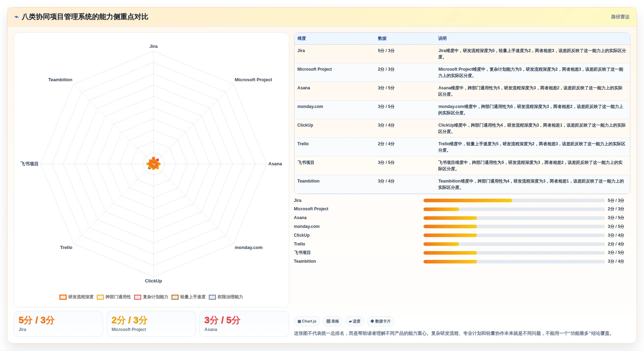The image size is (644, 351).
Task: Click the Teambition progress bar
Action: point(514,262)
